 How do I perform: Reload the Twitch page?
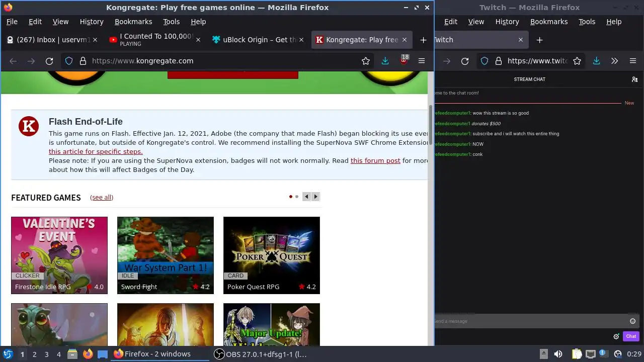465,61
